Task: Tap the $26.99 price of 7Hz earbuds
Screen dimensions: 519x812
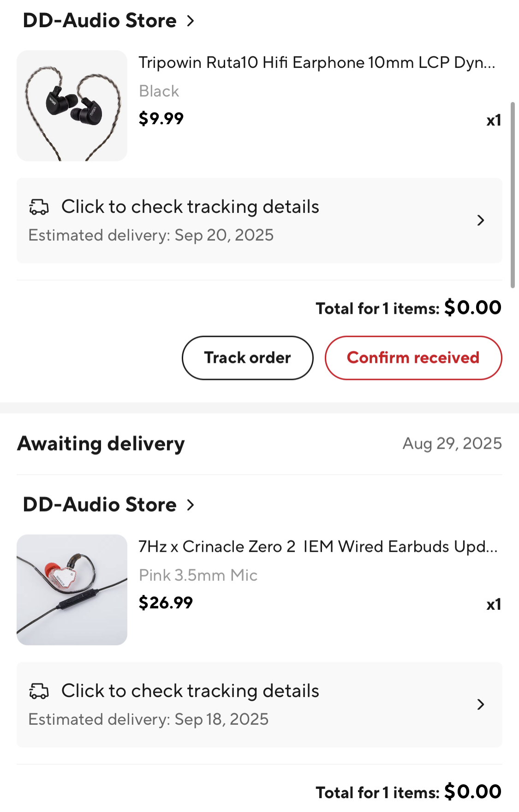Action: pos(166,603)
